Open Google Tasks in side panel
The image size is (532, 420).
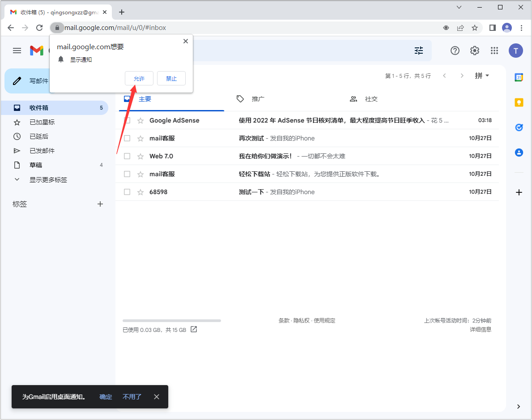click(519, 127)
